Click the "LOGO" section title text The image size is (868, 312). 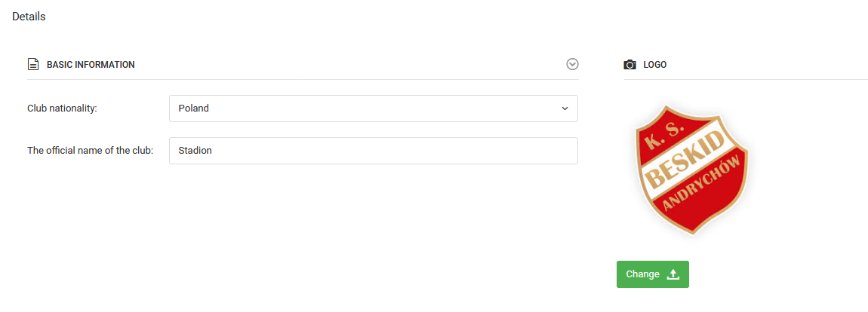click(x=654, y=65)
